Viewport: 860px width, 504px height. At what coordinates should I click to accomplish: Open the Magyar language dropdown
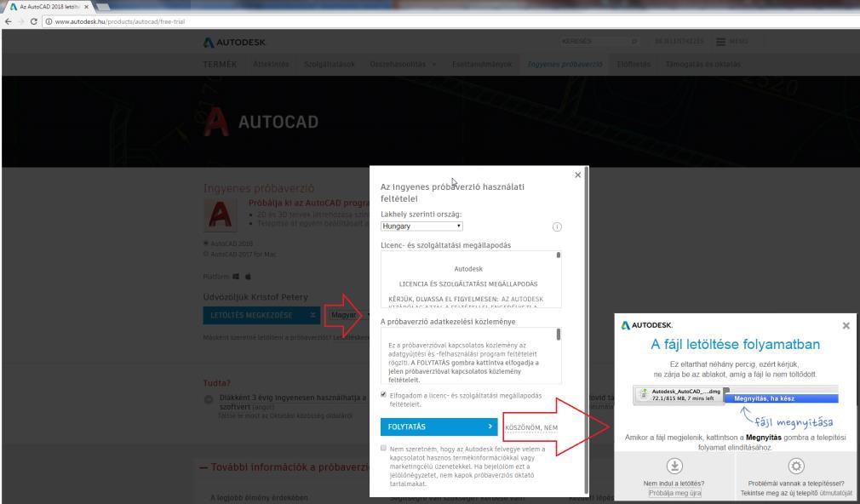pyautogui.click(x=349, y=315)
